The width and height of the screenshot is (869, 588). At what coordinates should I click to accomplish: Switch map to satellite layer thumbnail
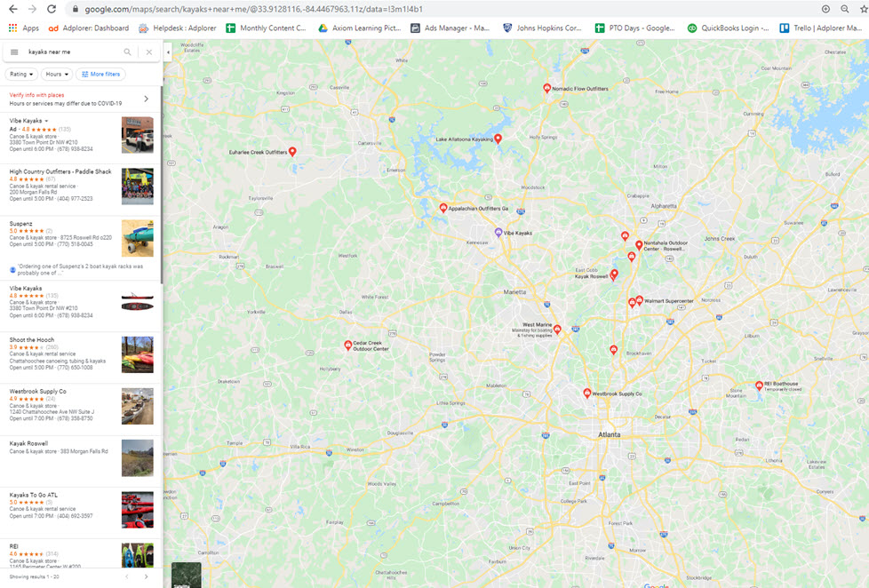click(187, 576)
